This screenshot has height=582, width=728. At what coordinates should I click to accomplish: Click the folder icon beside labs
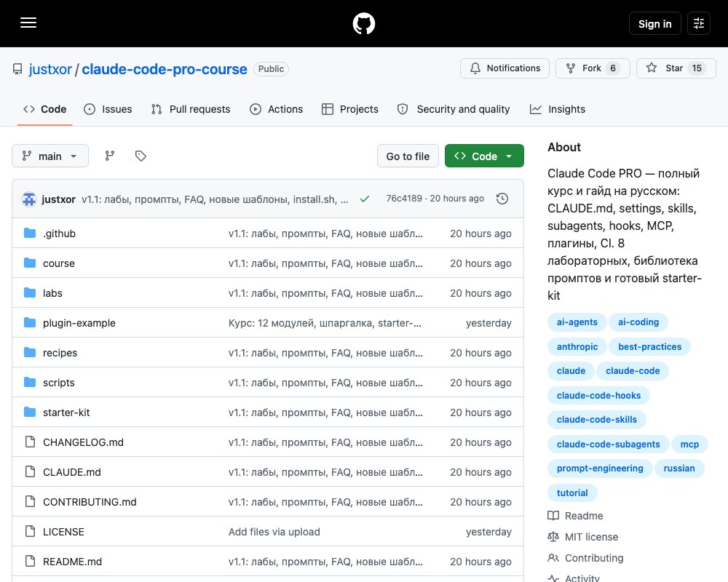(x=30, y=293)
